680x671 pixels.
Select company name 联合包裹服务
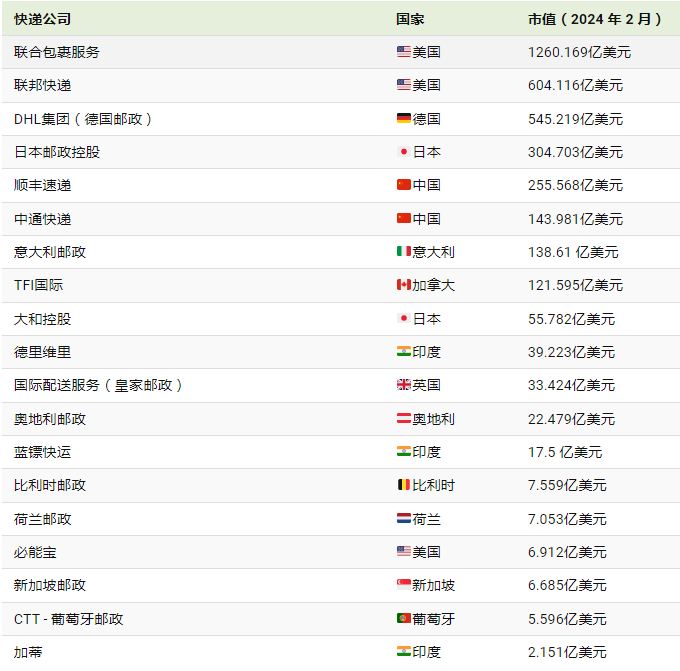[57, 52]
